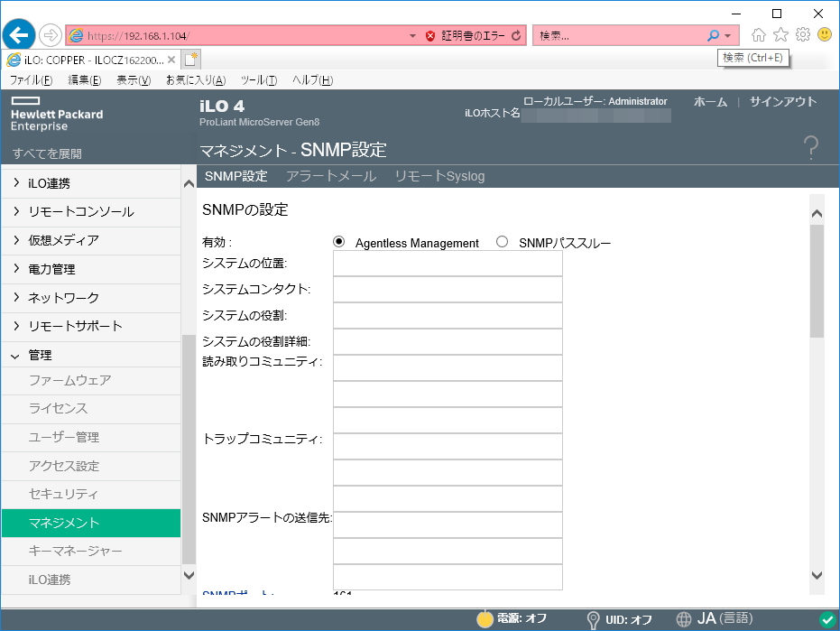
Task: Open address bar dropdown arrow
Action: (x=412, y=36)
